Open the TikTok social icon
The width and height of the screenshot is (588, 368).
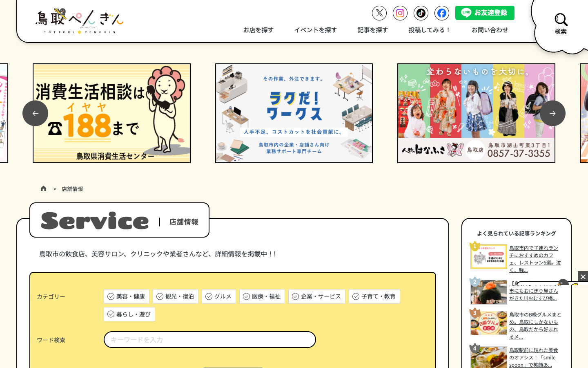coord(421,13)
